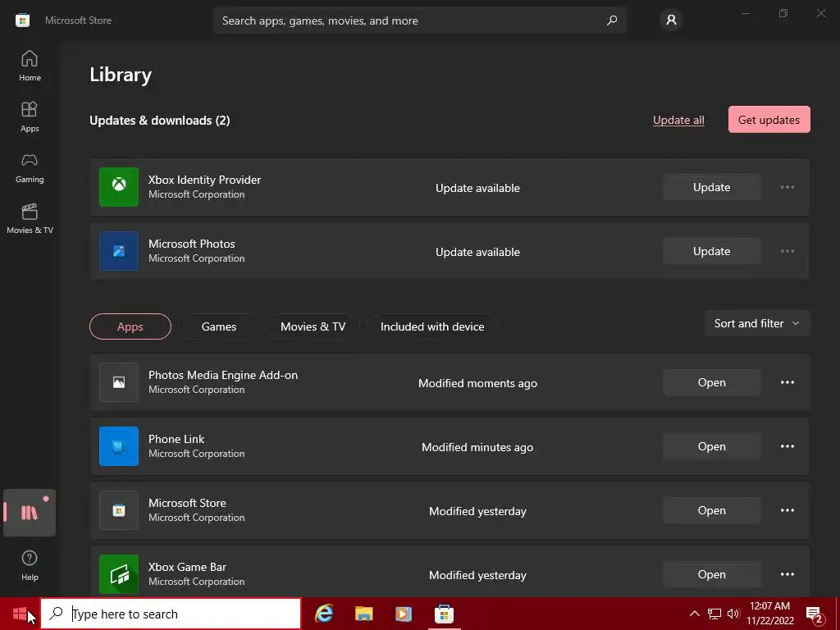This screenshot has height=630, width=840.
Task: Open Help in the sidebar
Action: coord(30,565)
